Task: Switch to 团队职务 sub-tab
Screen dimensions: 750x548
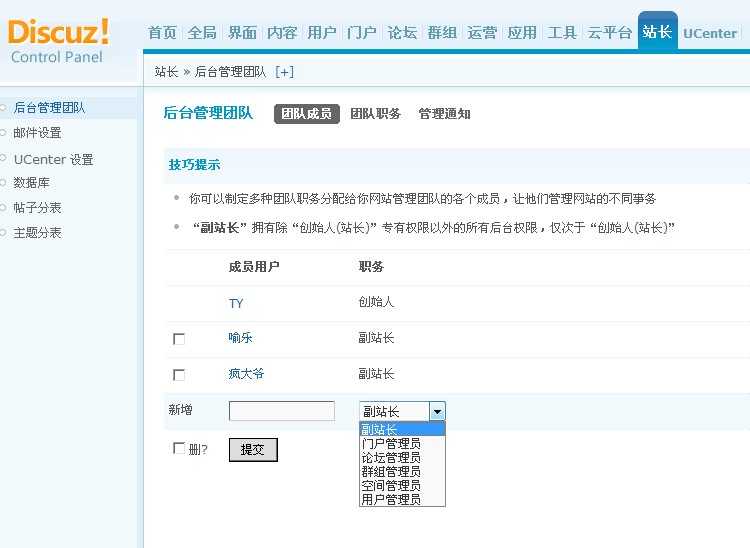Action: point(375,114)
